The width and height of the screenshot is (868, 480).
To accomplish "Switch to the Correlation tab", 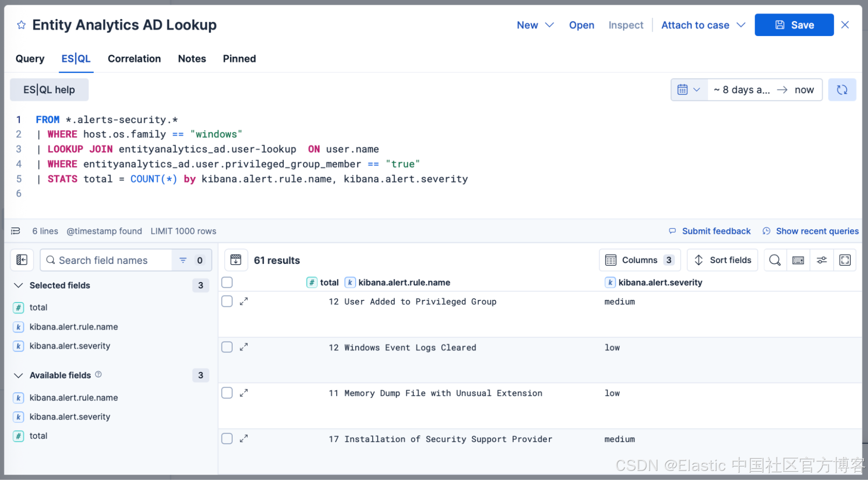I will 134,59.
